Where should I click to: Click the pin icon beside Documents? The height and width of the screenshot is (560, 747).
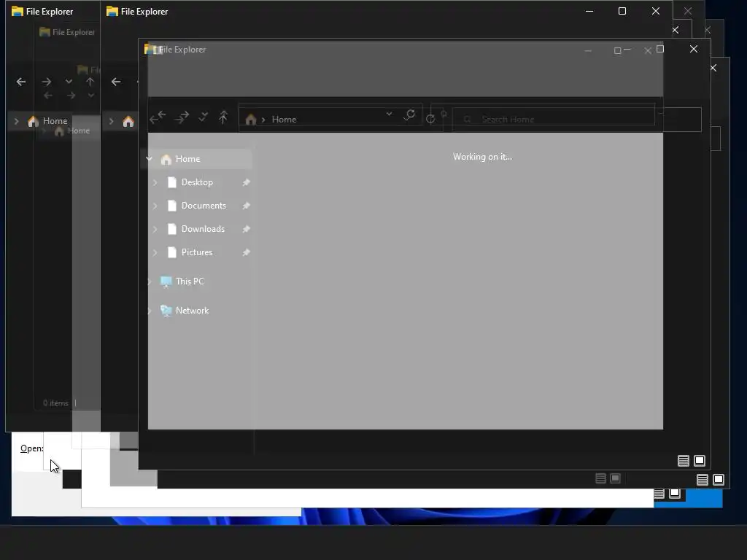click(x=246, y=206)
